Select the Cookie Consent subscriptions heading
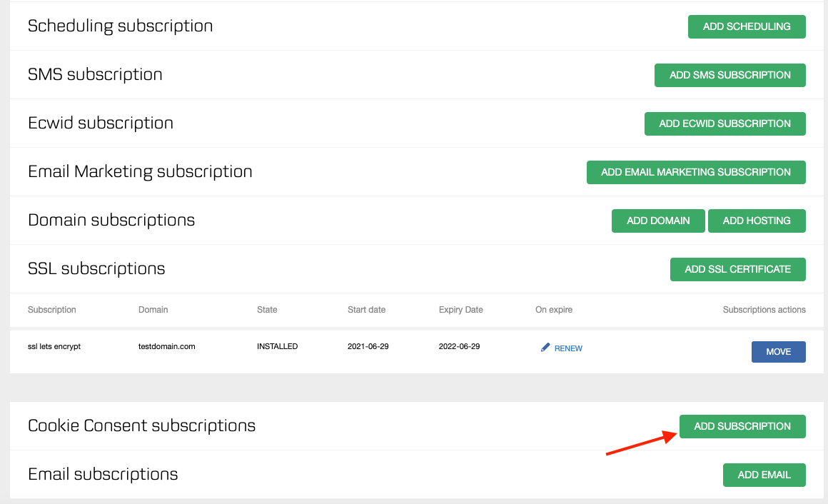Viewport: 828px width, 504px height. pos(141,425)
